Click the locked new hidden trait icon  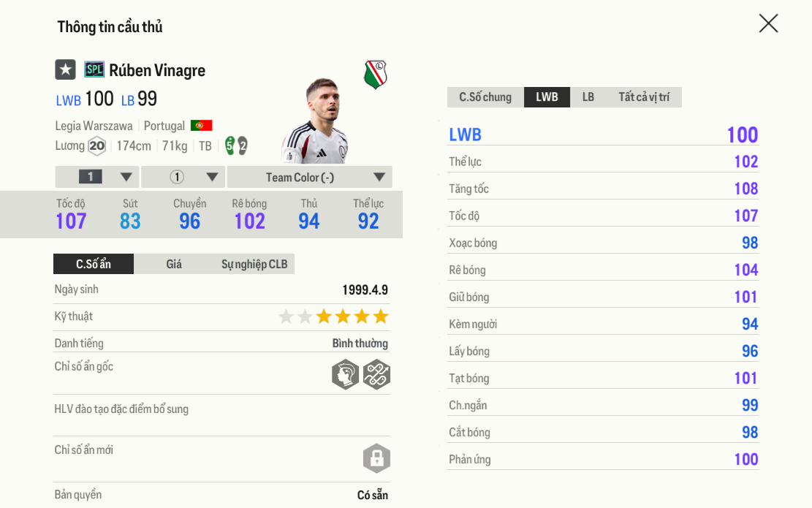[376, 458]
